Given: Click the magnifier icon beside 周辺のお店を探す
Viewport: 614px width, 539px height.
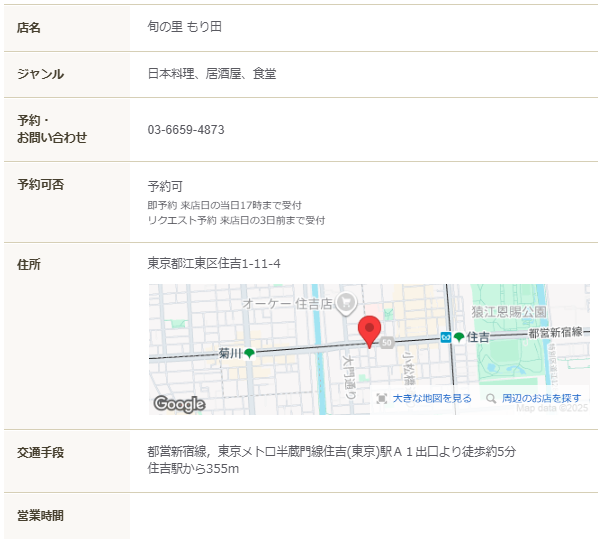Looking at the screenshot, I should (x=491, y=398).
